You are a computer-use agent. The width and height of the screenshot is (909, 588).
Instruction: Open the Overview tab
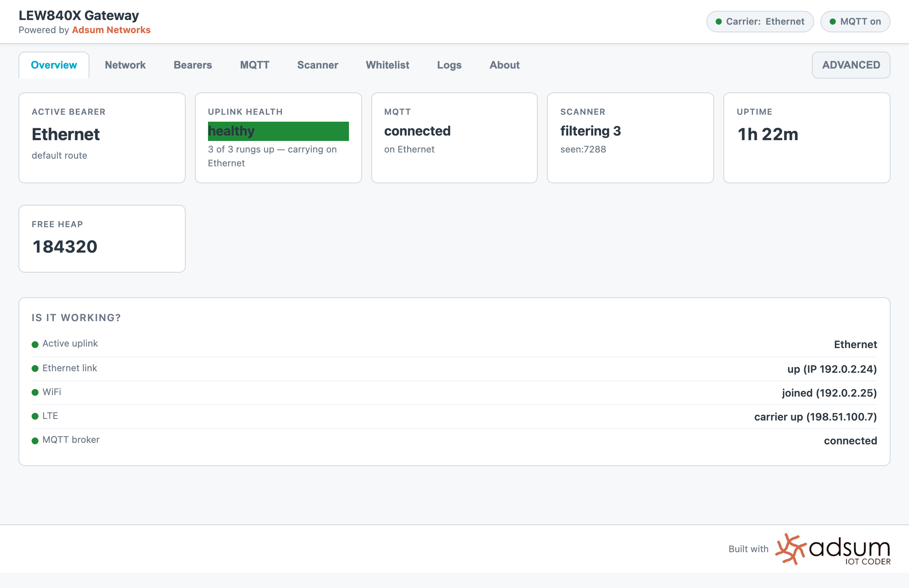pos(54,65)
